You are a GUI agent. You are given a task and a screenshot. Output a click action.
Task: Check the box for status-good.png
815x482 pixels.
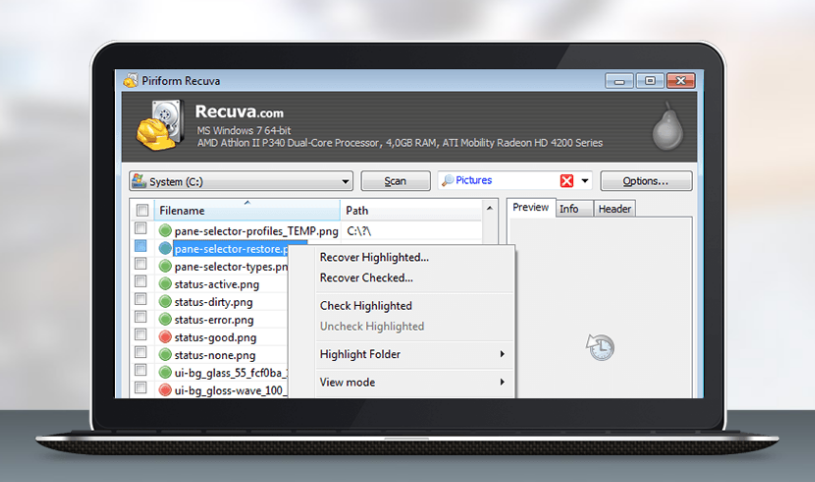point(140,334)
